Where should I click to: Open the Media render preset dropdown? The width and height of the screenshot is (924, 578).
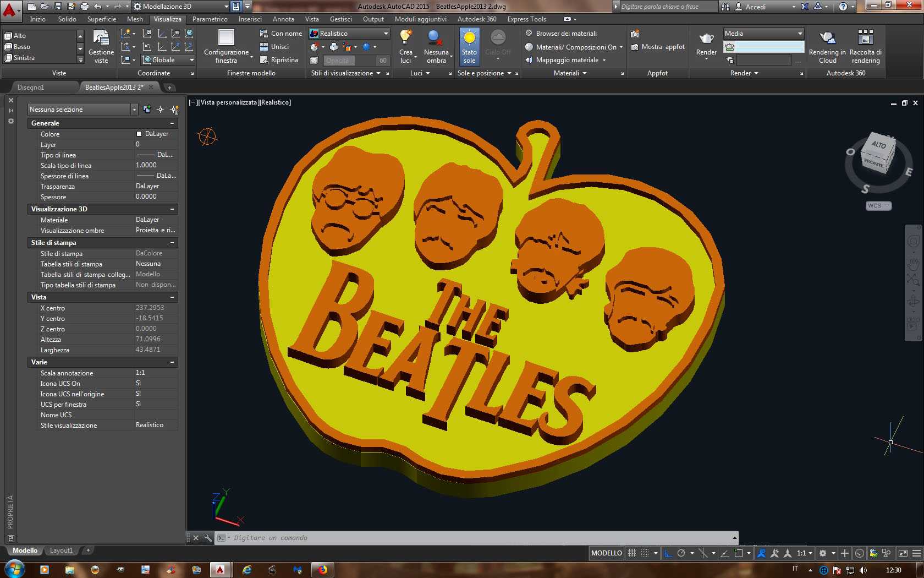pos(763,34)
